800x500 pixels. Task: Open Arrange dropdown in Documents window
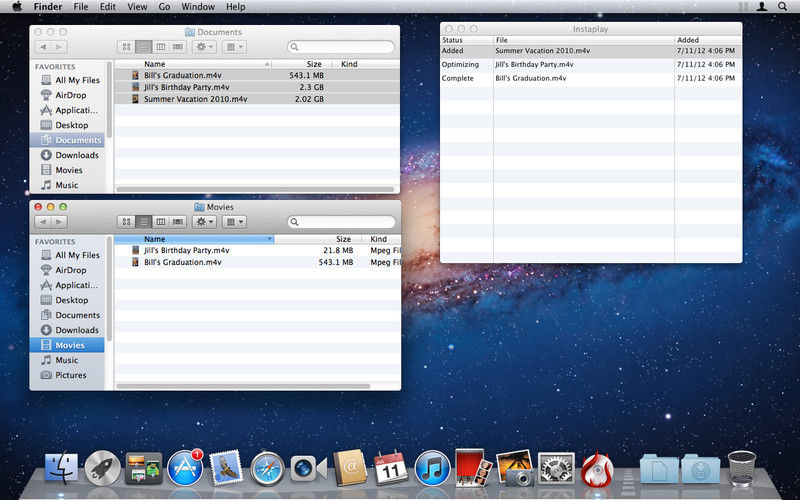[235, 47]
